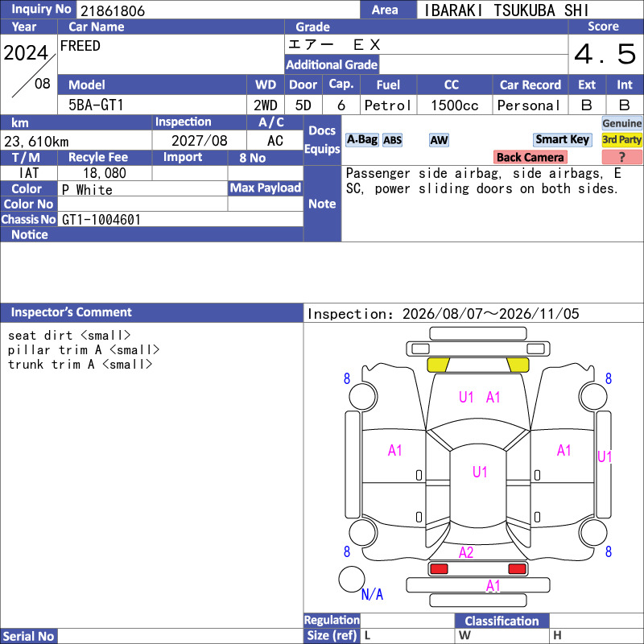The width and height of the screenshot is (644, 644).
Task: Select the AW equipment badge
Action: point(439,140)
